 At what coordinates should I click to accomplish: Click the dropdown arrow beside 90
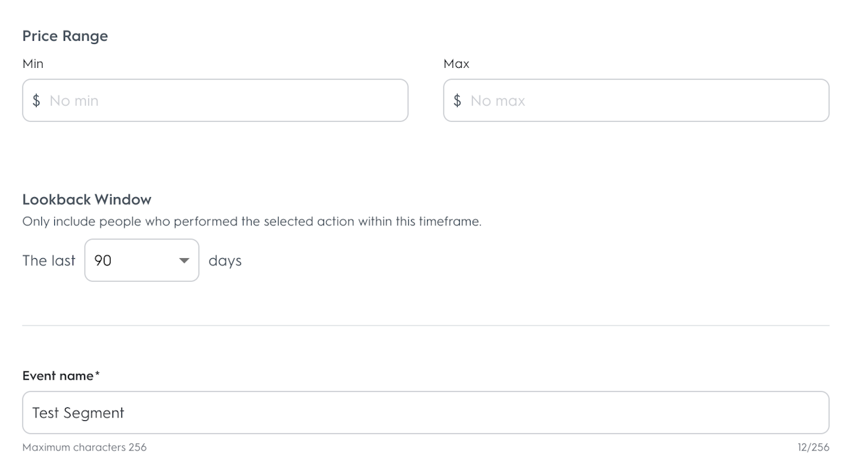pos(184,261)
